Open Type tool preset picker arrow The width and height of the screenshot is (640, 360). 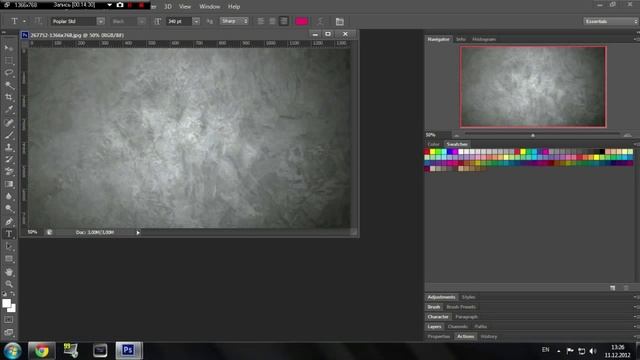[x=24, y=21]
